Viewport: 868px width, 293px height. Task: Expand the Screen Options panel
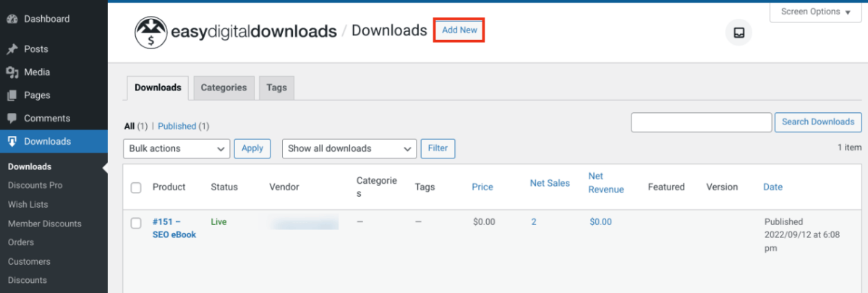[x=816, y=12]
